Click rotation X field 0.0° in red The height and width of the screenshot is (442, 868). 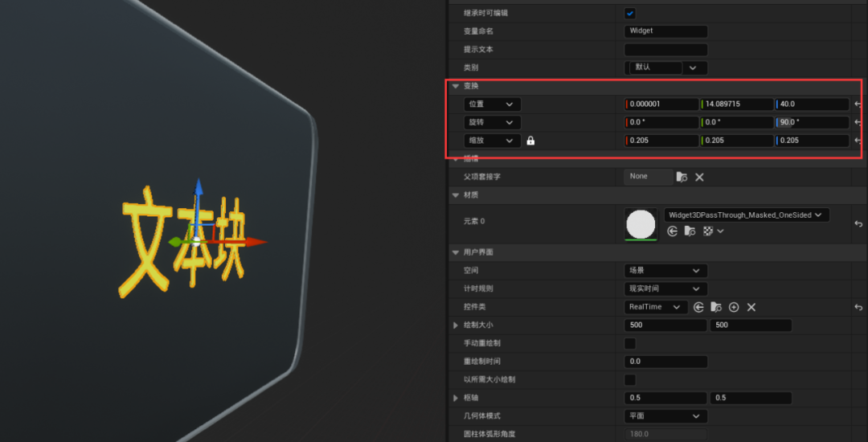(x=661, y=122)
